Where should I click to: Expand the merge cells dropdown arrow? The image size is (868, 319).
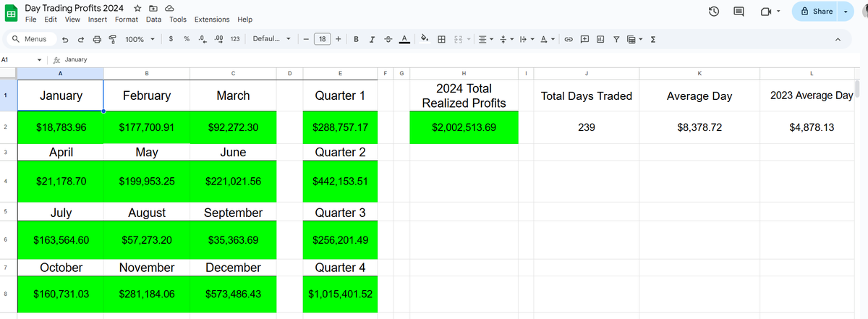[x=468, y=39]
